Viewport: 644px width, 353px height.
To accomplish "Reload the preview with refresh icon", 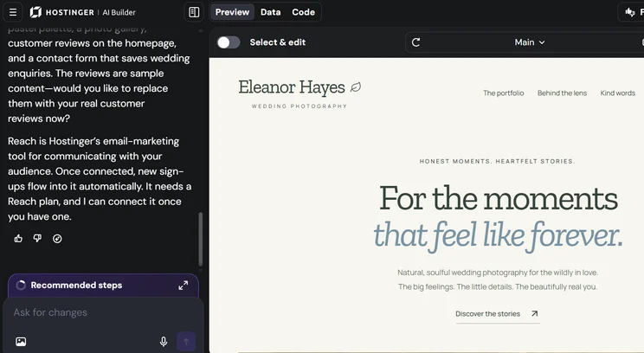I will click(x=415, y=42).
